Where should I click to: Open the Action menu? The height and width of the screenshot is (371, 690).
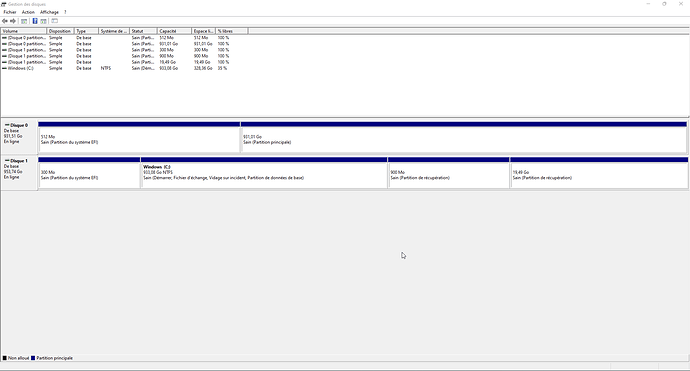(x=28, y=12)
